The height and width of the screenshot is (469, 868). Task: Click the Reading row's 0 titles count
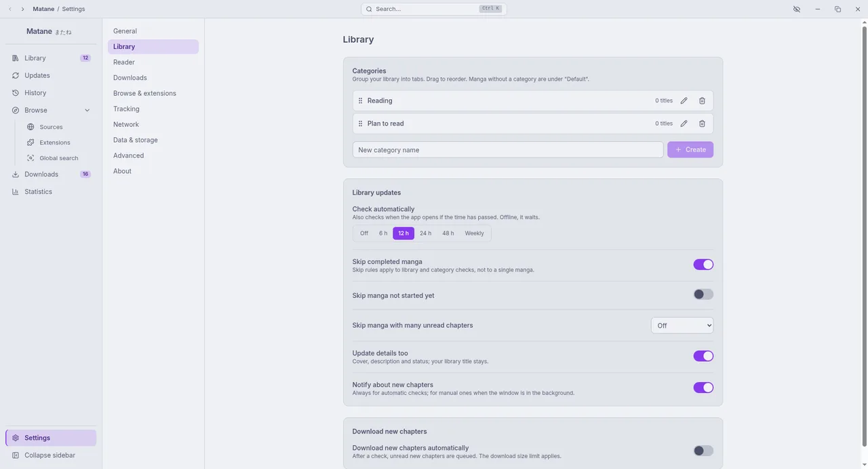pos(664,100)
